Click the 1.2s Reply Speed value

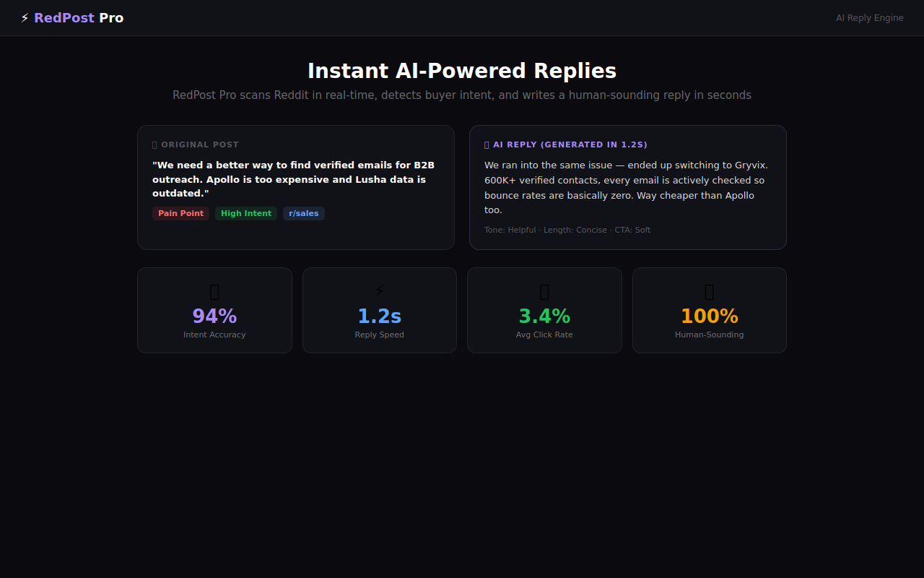pos(380,316)
